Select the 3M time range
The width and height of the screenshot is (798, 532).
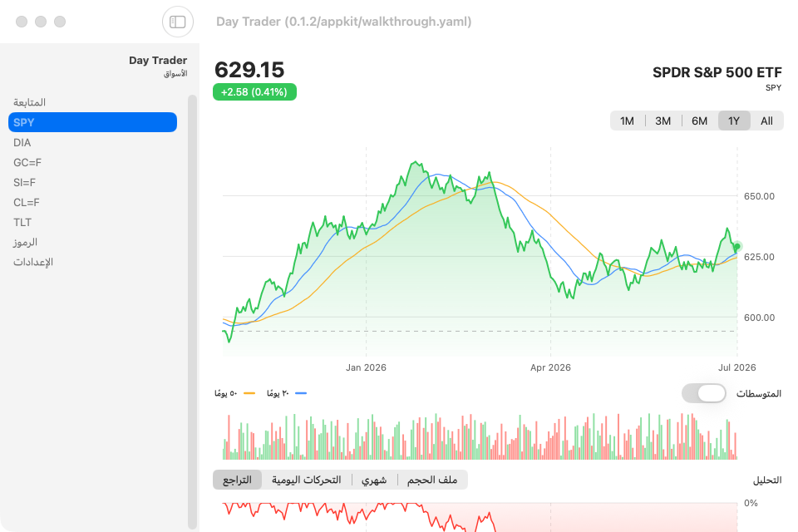(663, 121)
